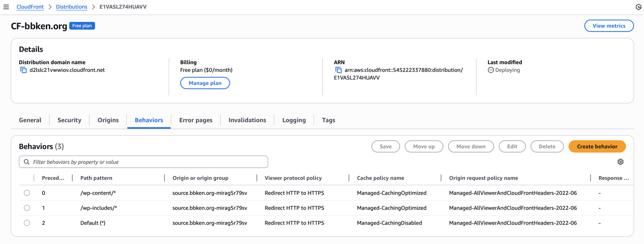The height and width of the screenshot is (244, 644).
Task: Select the Default (*) behavior radio button
Action: [x=27, y=223]
